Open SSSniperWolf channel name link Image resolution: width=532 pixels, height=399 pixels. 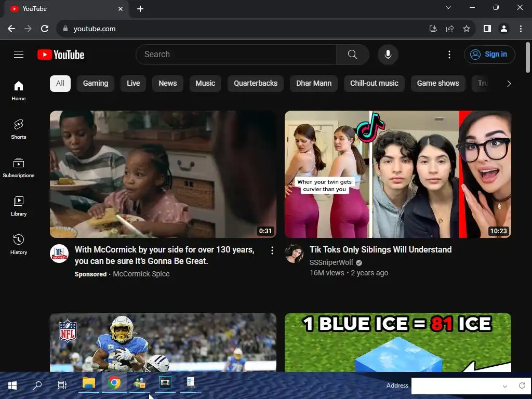[331, 262]
